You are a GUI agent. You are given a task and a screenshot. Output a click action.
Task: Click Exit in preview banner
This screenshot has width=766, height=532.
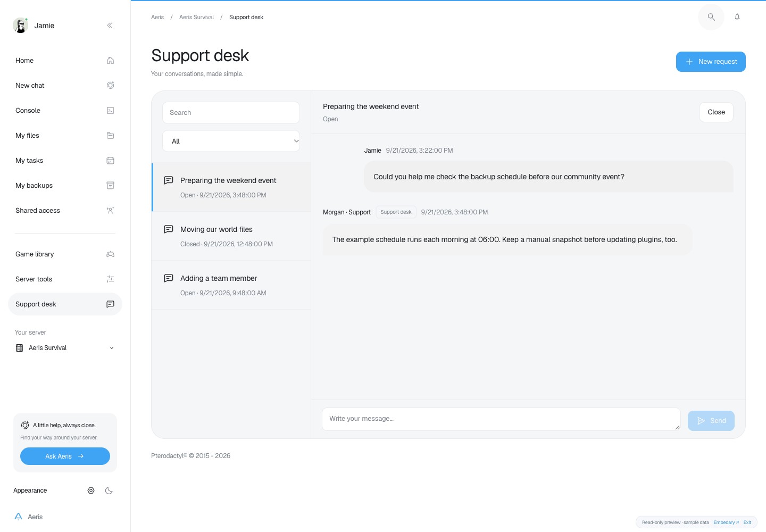pos(747,522)
